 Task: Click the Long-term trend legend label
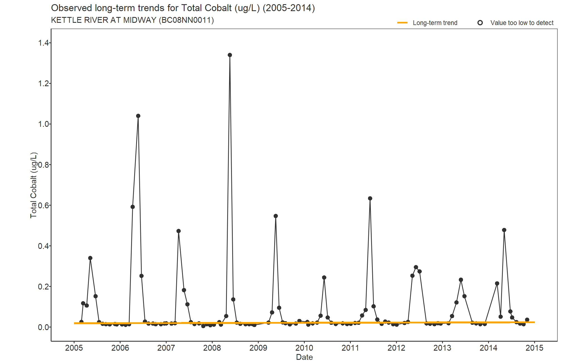click(x=435, y=23)
